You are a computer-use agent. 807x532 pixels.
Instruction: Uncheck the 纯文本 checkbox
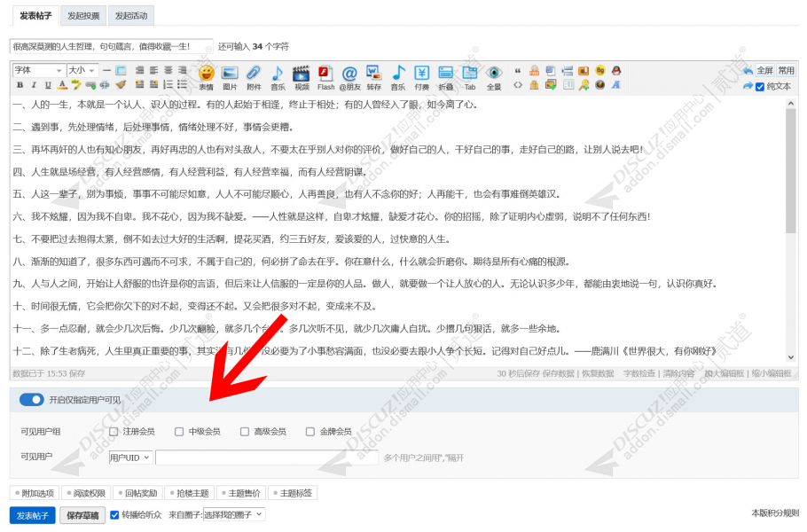coord(760,87)
